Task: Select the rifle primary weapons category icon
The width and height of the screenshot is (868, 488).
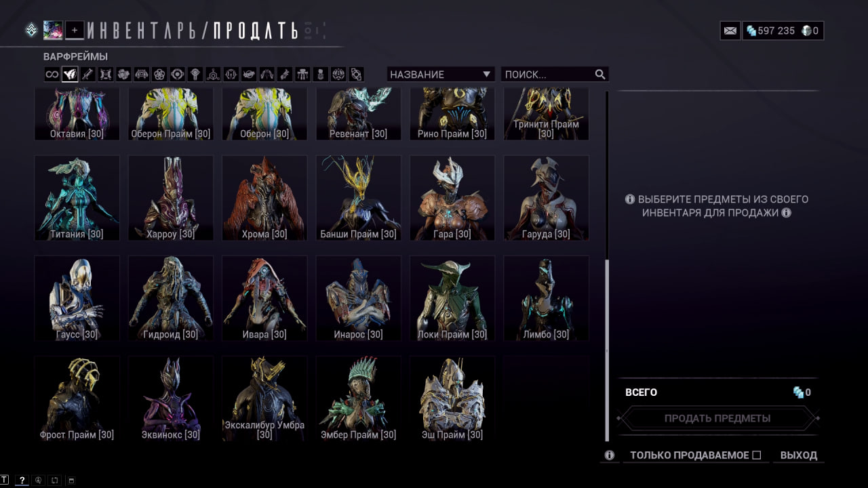Action: tap(87, 75)
